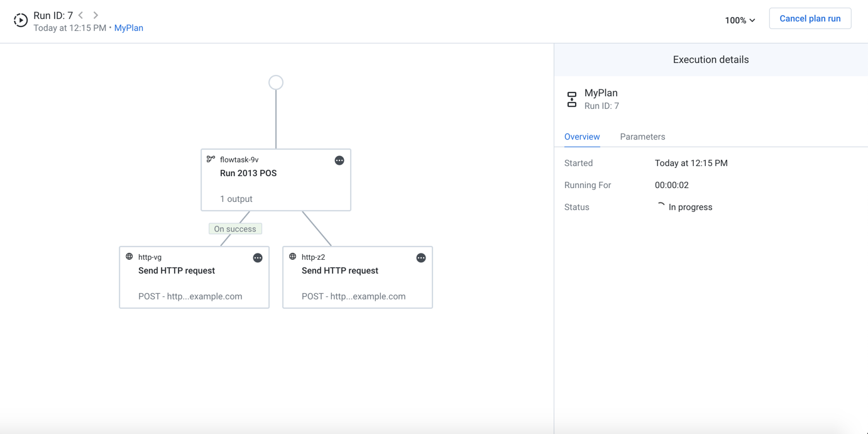Open the more options menu on http-z2 node
Screen dimensions: 868x434
[421, 257]
